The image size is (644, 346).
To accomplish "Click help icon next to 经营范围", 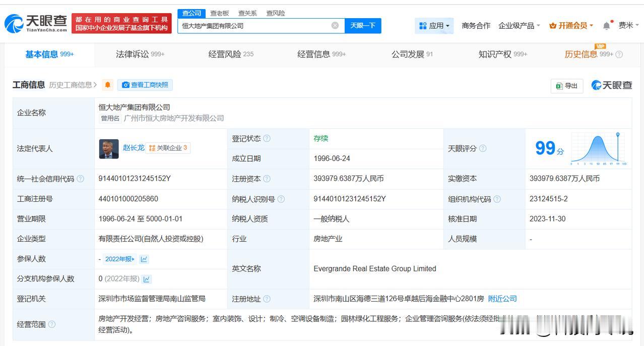I will pos(51,324).
